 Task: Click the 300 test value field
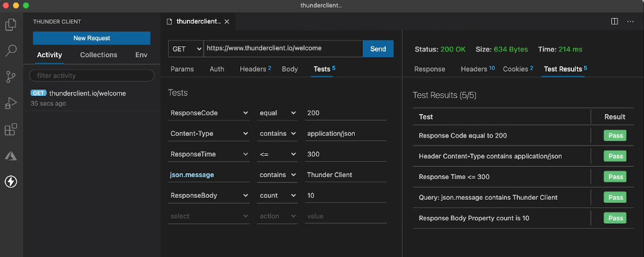346,154
